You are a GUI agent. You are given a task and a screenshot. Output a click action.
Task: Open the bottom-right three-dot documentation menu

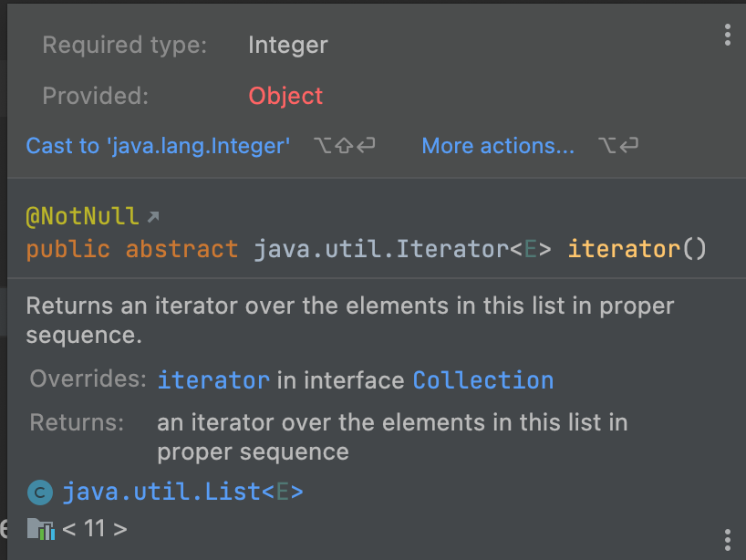pos(727,537)
